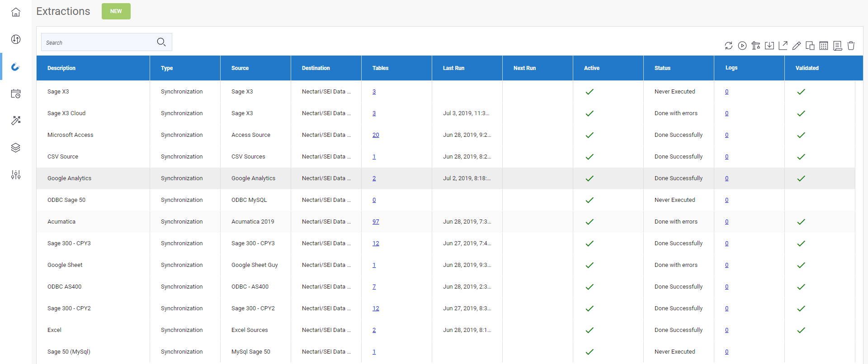868x364 pixels.
Task: Sort by the Last Run column header
Action: (x=453, y=68)
